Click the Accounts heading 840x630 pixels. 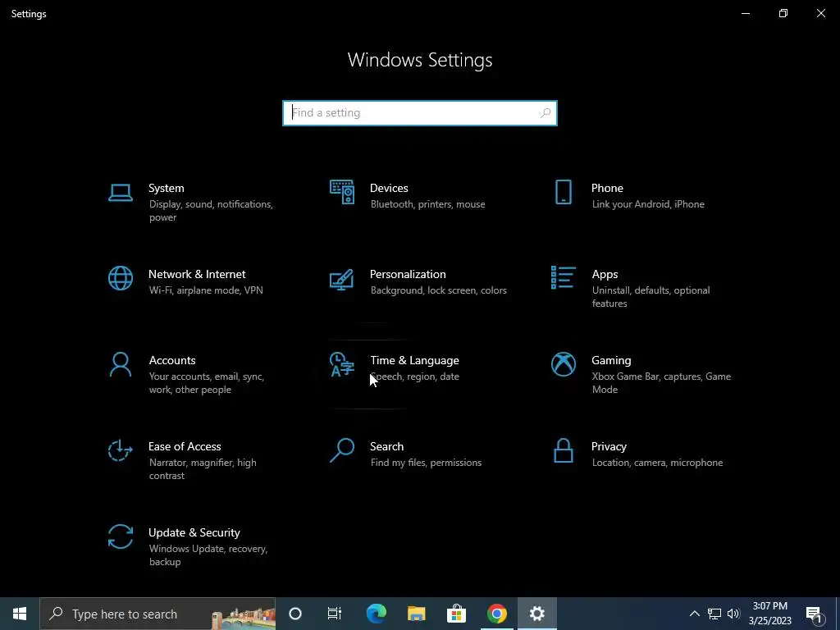click(x=172, y=361)
